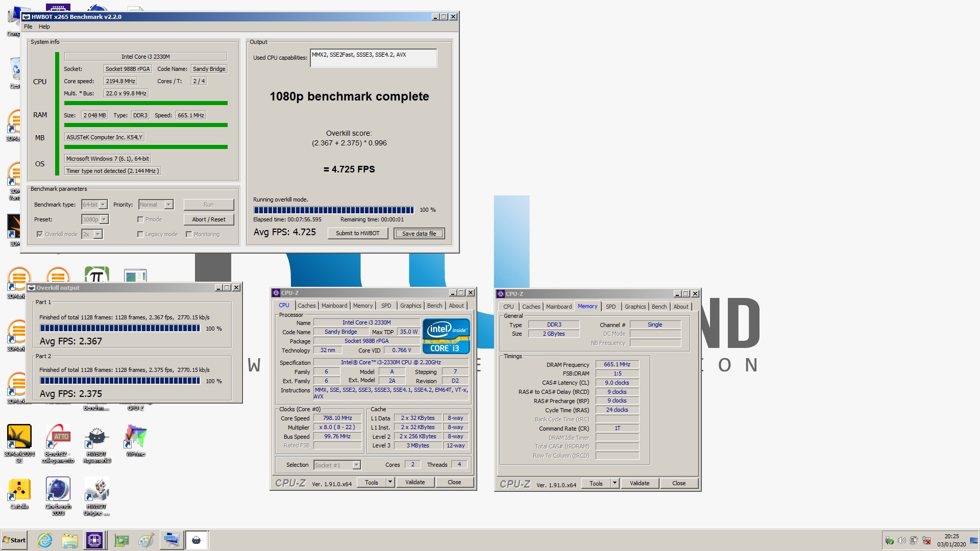Image resolution: width=980 pixels, height=551 pixels.
Task: Click the Start button on taskbar
Action: (x=14, y=540)
